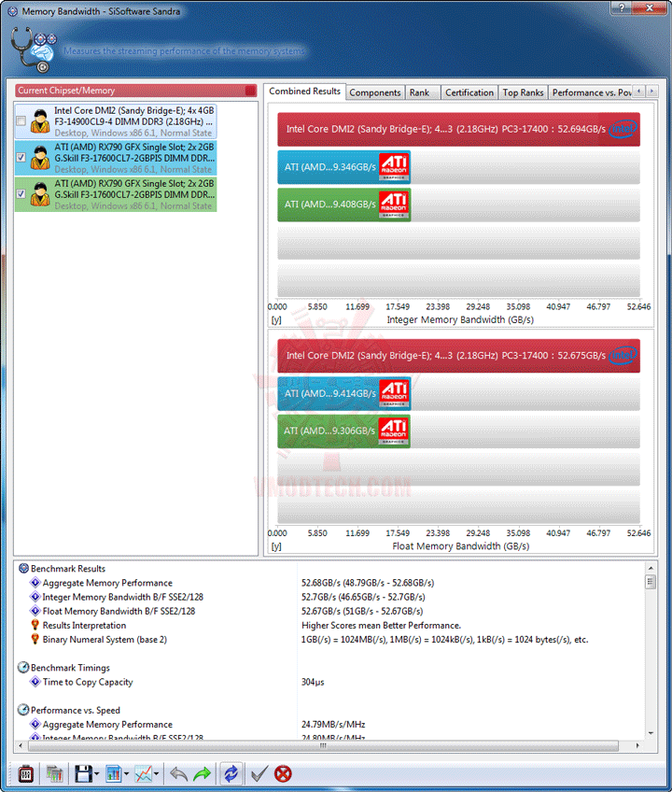Click the 304µs timing value
Viewport: 672px width, 792px height.
[x=313, y=682]
